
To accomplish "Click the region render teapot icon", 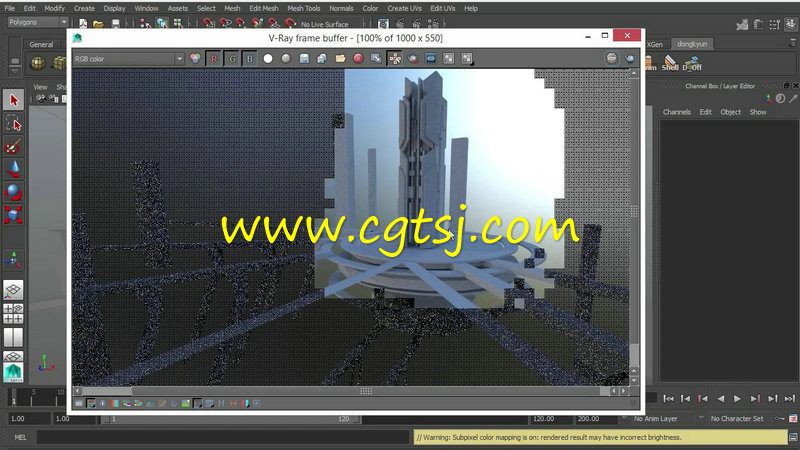I will (413, 59).
